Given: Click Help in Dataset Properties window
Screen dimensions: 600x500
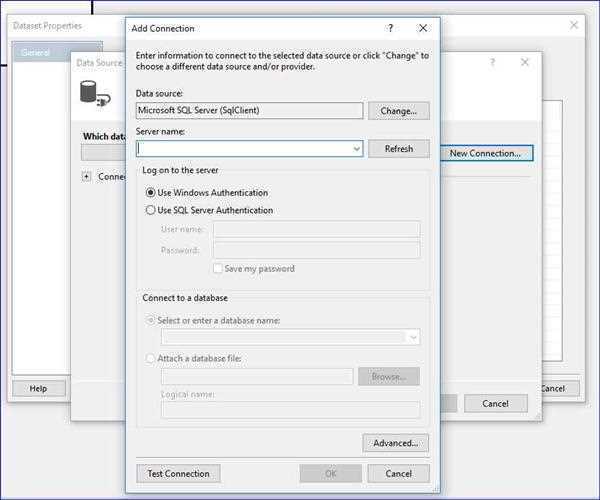Looking at the screenshot, I should pos(38,388).
